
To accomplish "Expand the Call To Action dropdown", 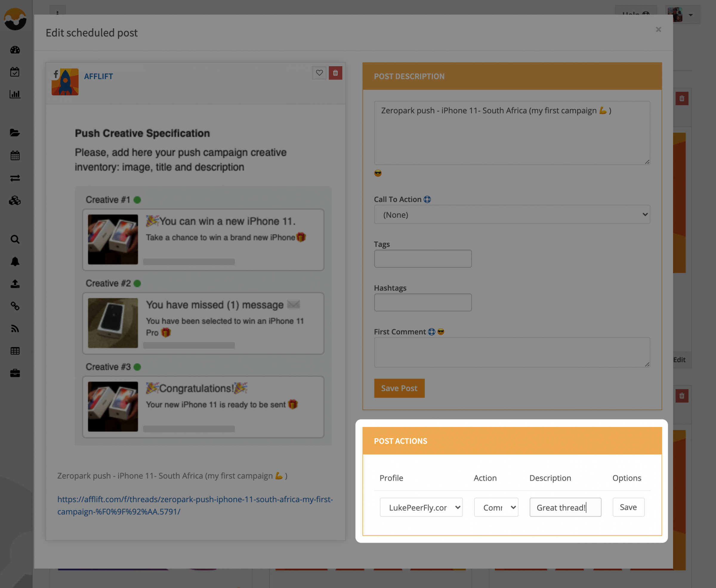I will 512,214.
